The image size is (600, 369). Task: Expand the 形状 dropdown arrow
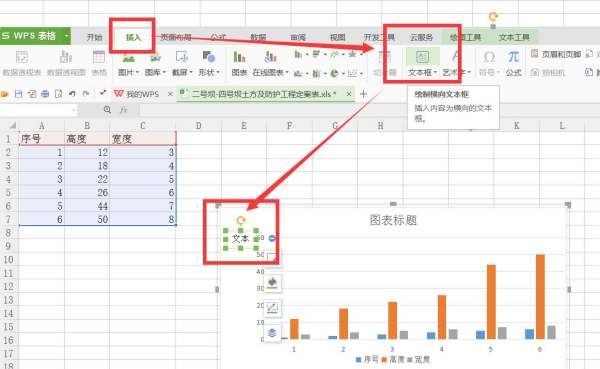[218, 72]
